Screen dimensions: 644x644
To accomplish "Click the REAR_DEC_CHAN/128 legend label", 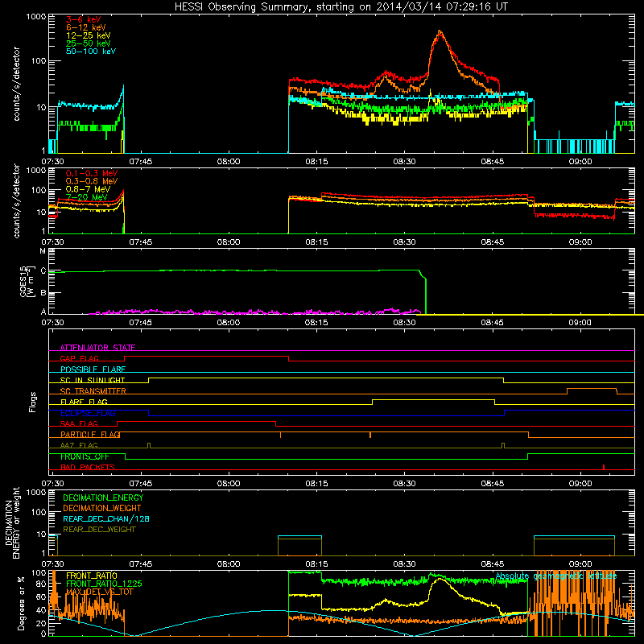I will (x=106, y=519).
